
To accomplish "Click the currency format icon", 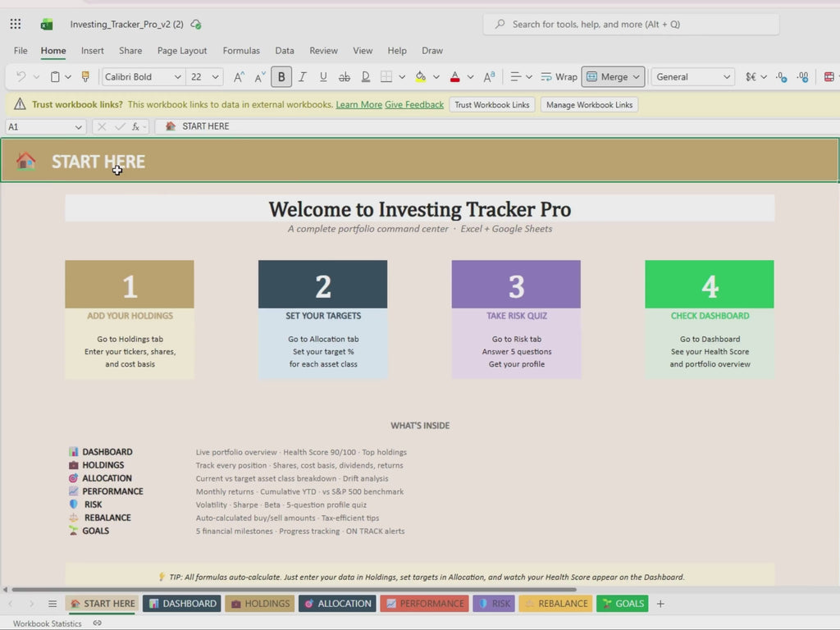I will tap(751, 76).
